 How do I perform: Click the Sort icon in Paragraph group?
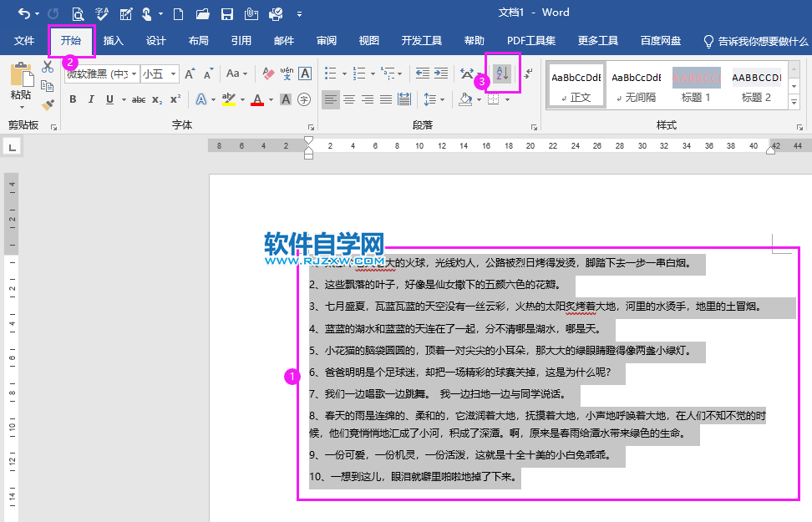pyautogui.click(x=501, y=75)
